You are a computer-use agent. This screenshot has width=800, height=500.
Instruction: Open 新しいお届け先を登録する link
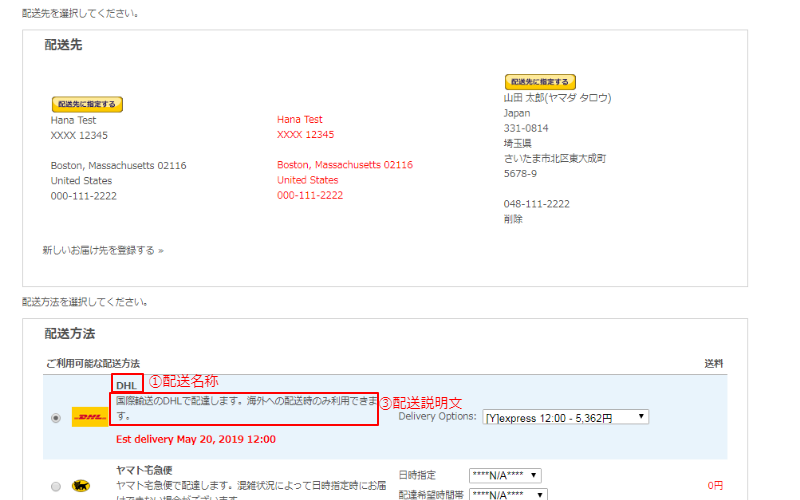103,249
